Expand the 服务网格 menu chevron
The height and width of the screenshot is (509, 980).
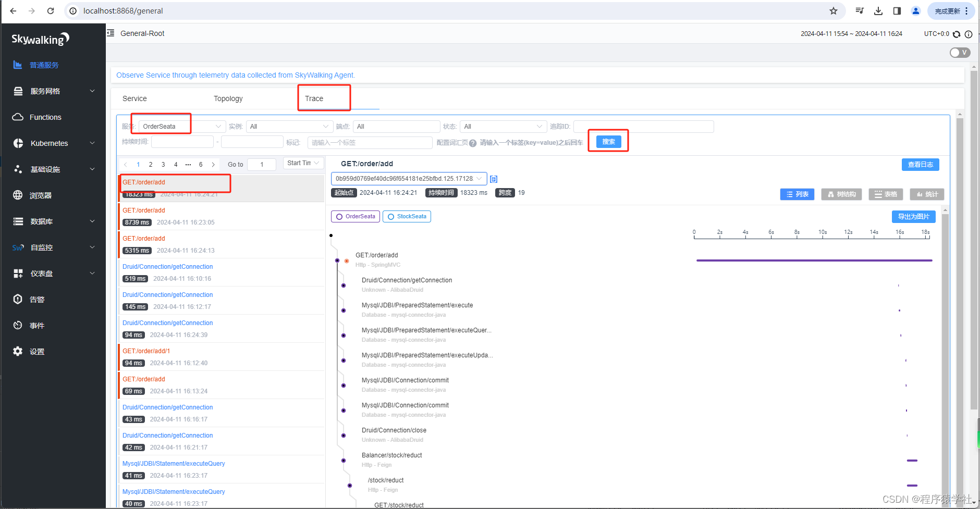point(92,91)
